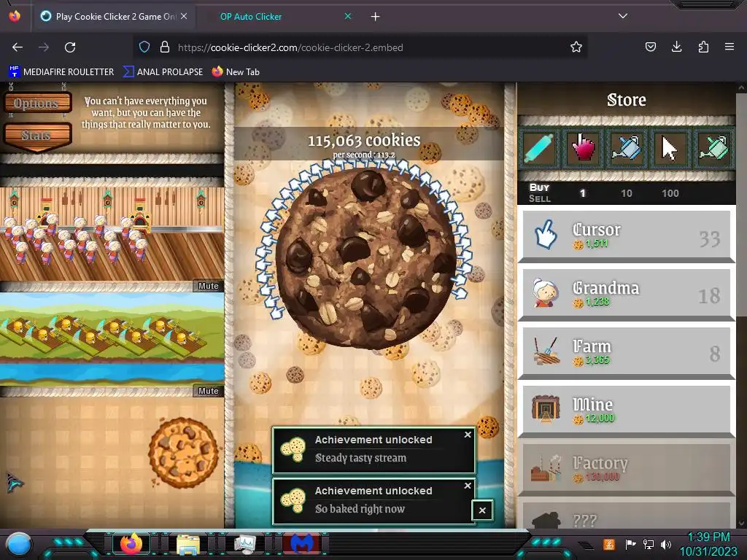Mute the Farm building row
This screenshot has width=747, height=560.
[x=208, y=391]
